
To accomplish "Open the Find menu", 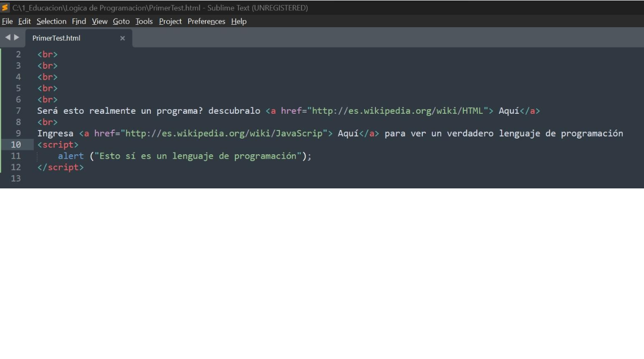I will pyautogui.click(x=79, y=21).
